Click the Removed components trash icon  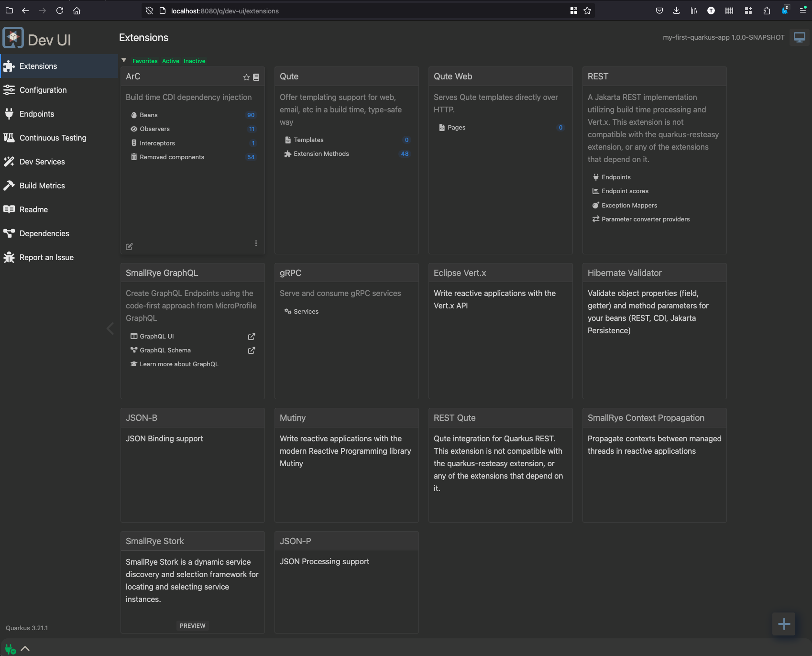pos(134,157)
